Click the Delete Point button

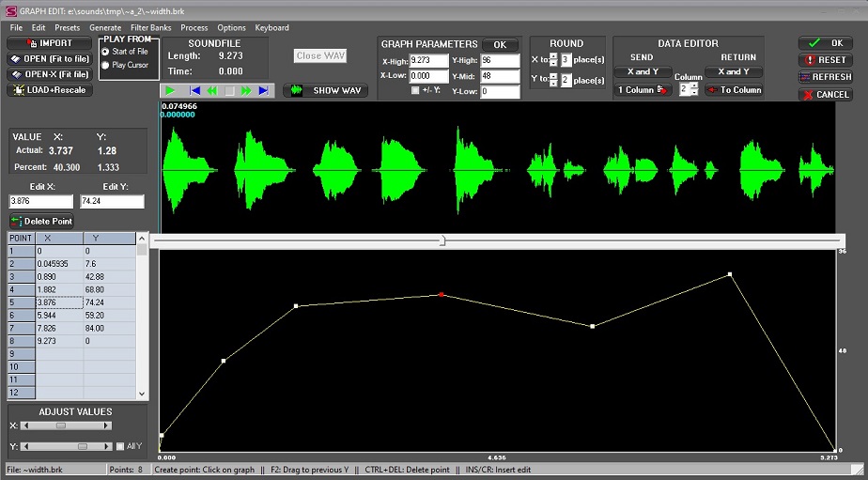[41, 221]
